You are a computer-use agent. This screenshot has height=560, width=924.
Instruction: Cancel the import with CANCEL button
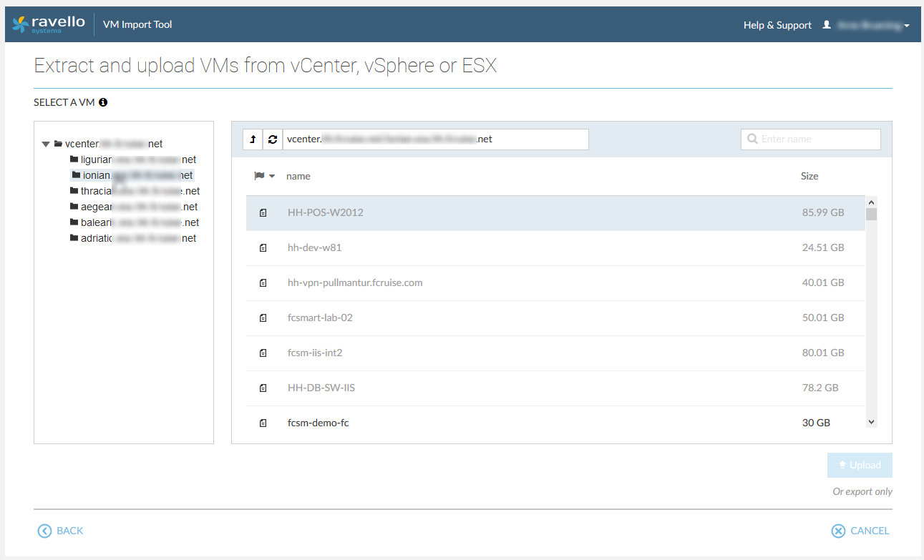[860, 531]
